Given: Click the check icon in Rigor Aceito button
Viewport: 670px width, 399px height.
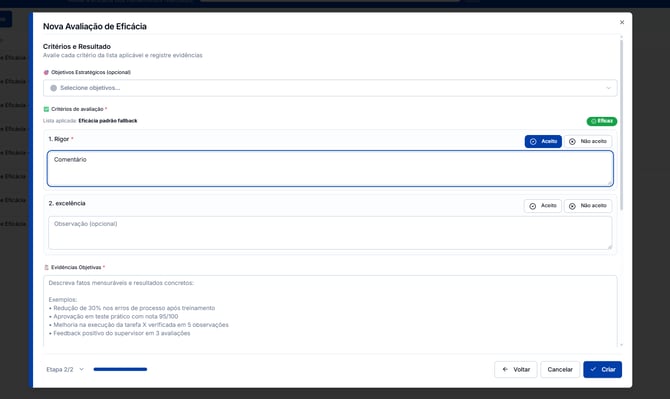Looking at the screenshot, I should click(x=533, y=141).
